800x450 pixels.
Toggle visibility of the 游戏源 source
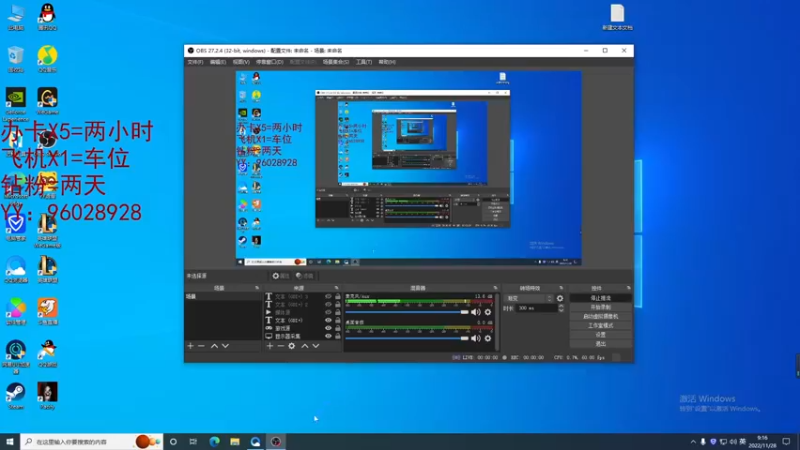(328, 328)
